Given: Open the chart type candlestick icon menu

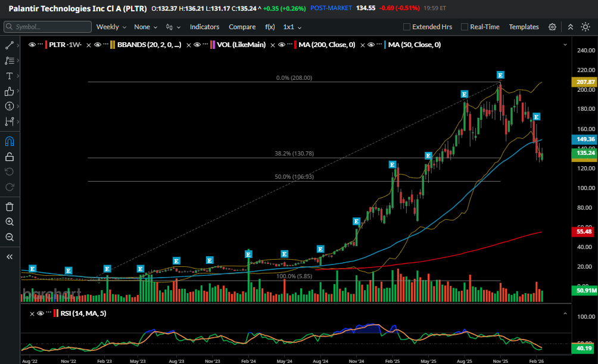Looking at the screenshot, I should [173, 27].
